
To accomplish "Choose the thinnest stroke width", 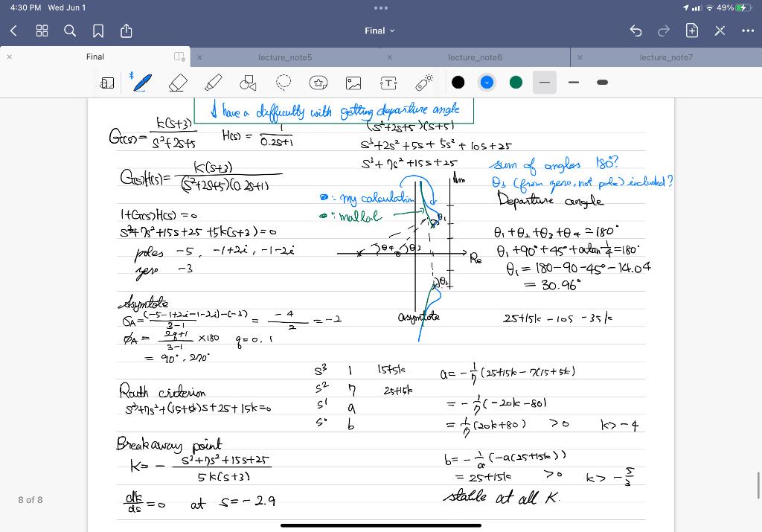I will point(545,83).
